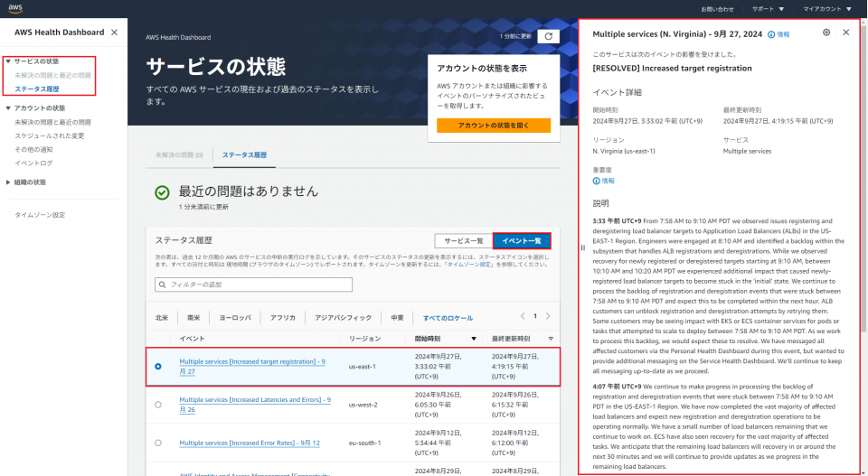This screenshot has height=476, width=868.
Task: Click the イベント column header
Action: (x=192, y=339)
